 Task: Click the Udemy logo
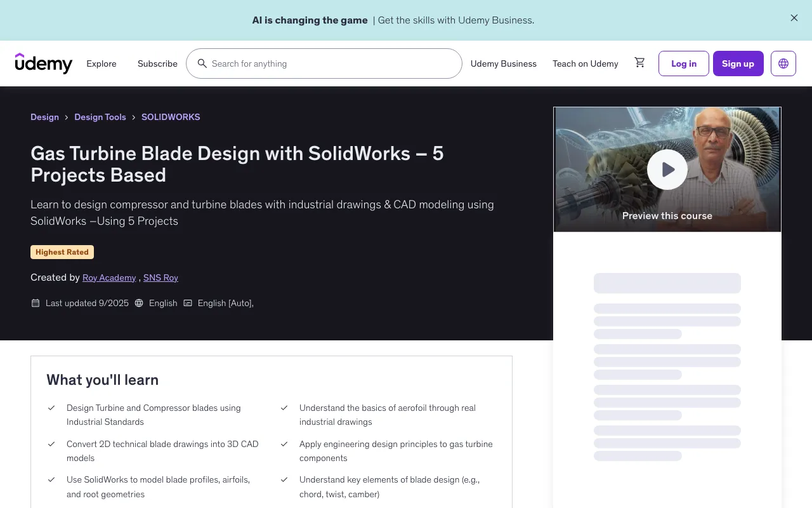[x=44, y=63]
